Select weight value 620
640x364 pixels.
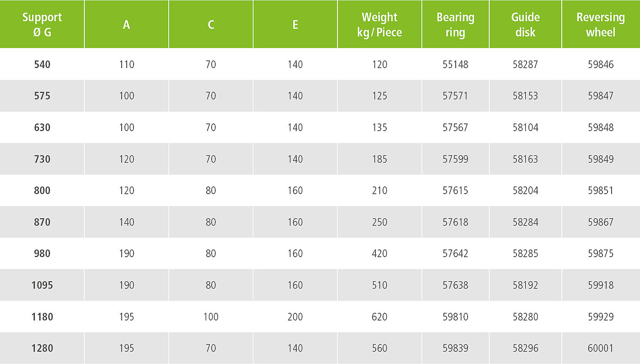point(379,317)
